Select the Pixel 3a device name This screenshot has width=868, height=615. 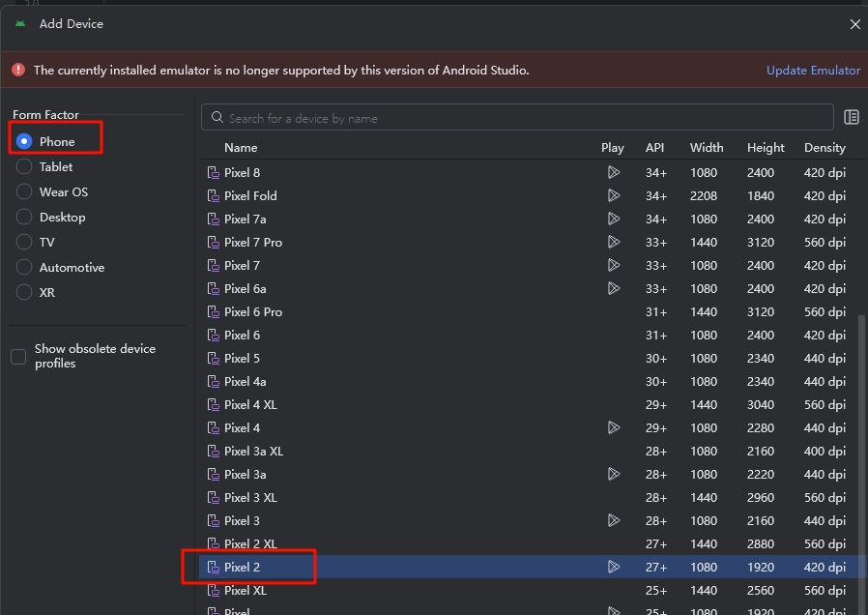tap(246, 475)
